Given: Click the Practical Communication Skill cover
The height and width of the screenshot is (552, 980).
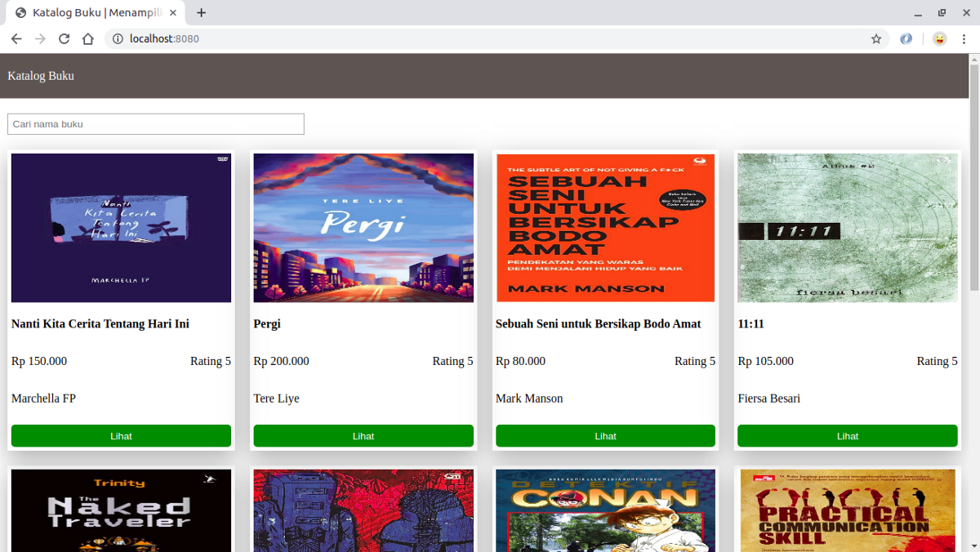Looking at the screenshot, I should (848, 510).
